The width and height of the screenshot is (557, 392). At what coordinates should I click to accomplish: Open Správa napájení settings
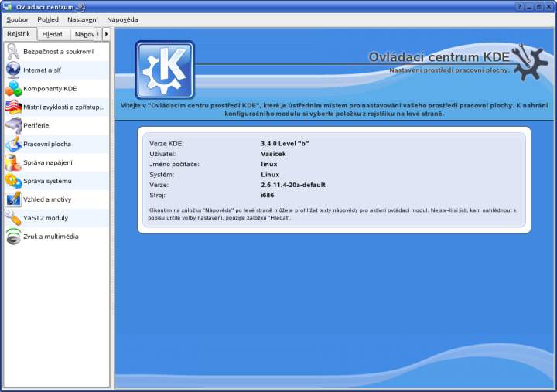click(56, 162)
